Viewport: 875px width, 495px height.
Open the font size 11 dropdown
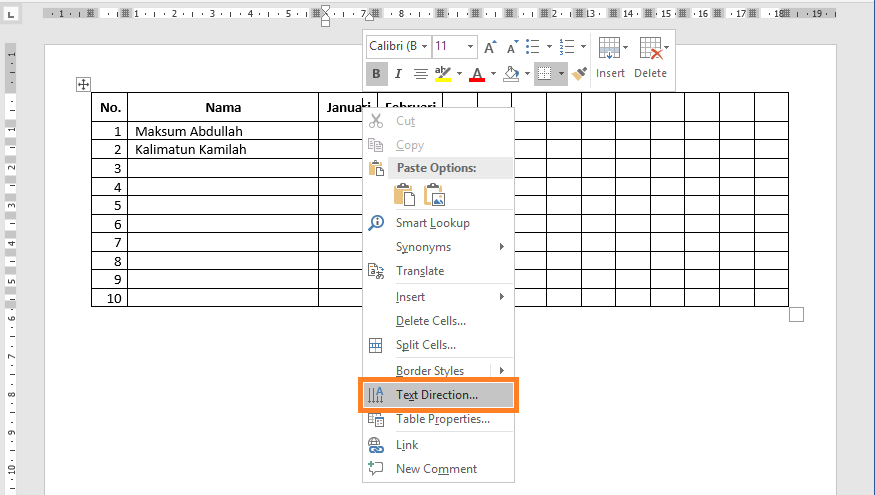(470, 46)
